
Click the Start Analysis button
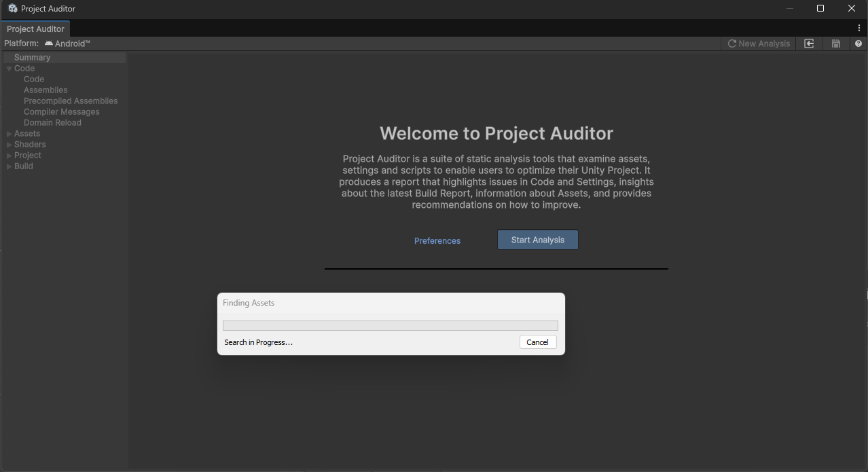coord(538,240)
